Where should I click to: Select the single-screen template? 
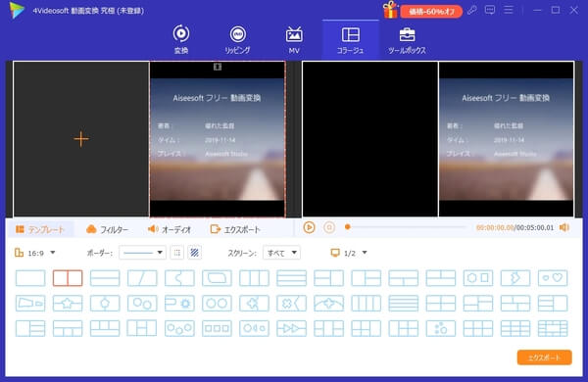(x=30, y=278)
